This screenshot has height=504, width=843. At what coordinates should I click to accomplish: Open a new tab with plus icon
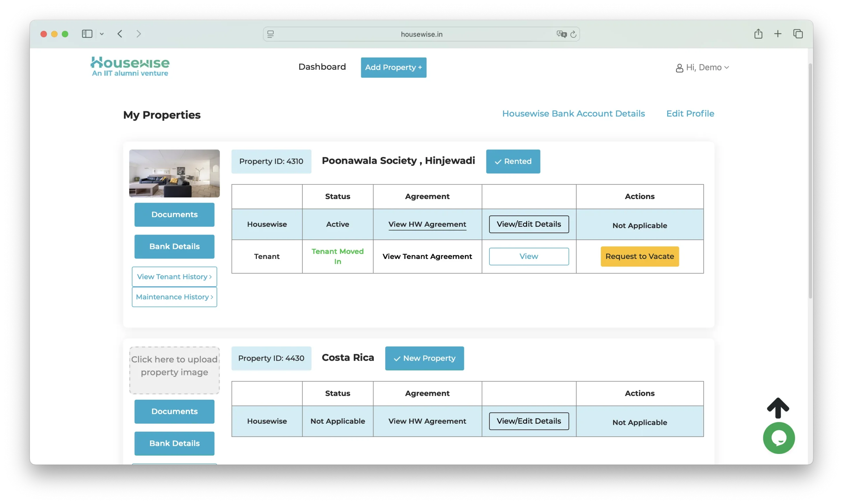(778, 34)
